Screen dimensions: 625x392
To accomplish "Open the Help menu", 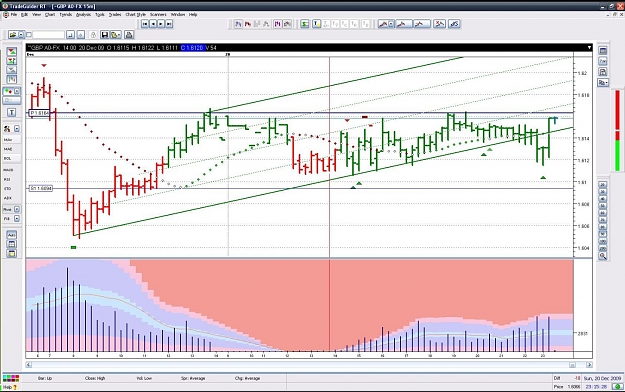I will 193,14.
